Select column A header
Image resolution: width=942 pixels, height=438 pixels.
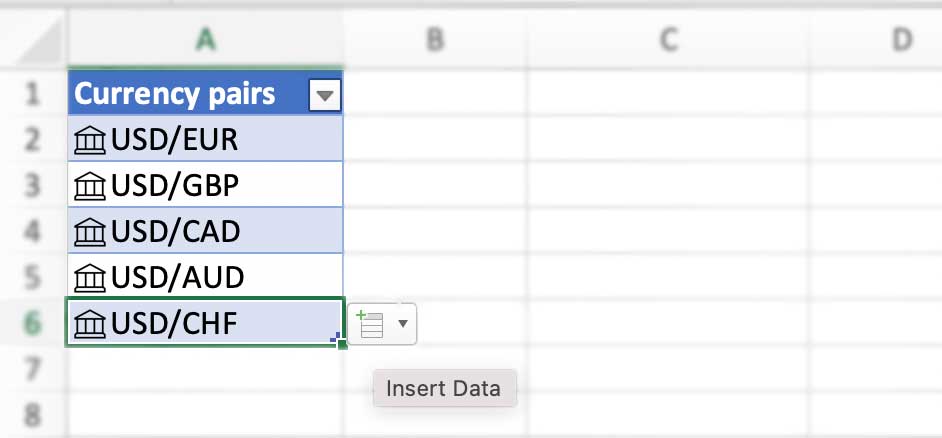pos(205,39)
